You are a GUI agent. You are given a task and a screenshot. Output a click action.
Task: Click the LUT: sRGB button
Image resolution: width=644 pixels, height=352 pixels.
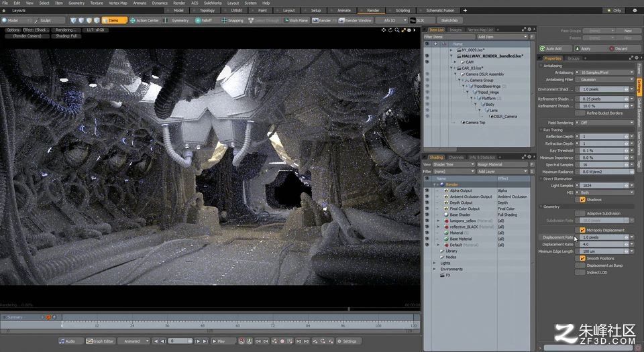click(x=95, y=30)
